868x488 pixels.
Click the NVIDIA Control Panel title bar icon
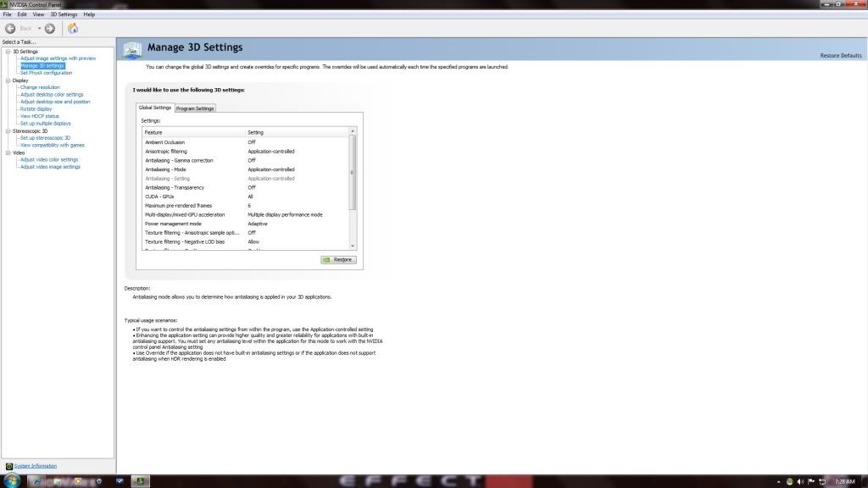tap(4, 4)
